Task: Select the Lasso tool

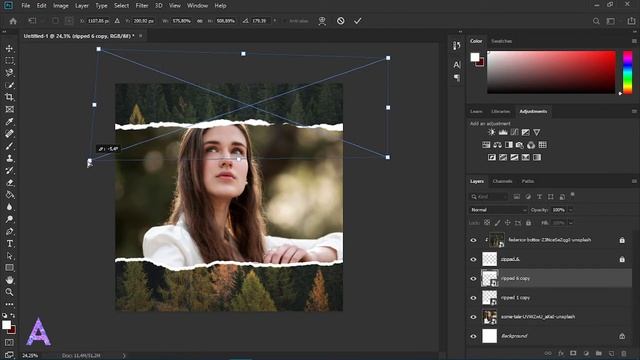Action: [x=9, y=73]
